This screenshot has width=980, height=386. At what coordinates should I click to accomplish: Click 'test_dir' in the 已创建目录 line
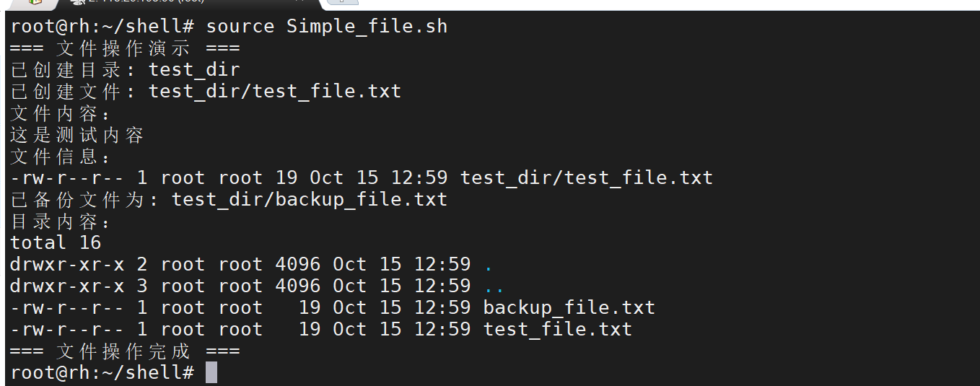[x=194, y=70]
